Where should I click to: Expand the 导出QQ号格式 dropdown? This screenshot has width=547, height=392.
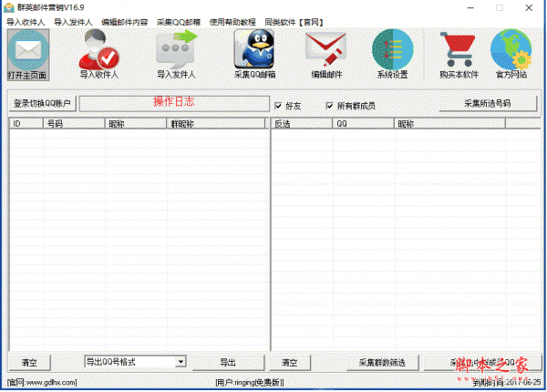point(181,362)
